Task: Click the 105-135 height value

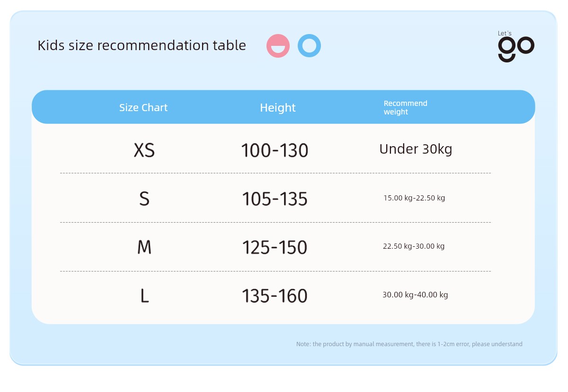Action: pyautogui.click(x=275, y=199)
